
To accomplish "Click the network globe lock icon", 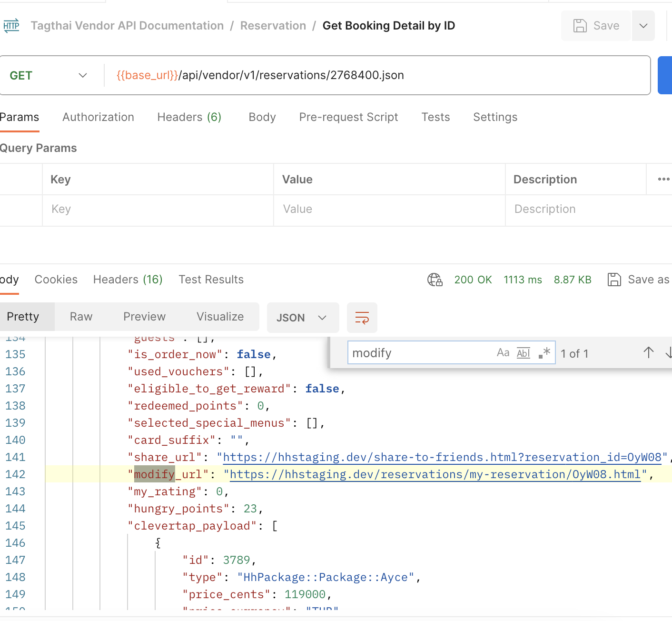I will [435, 280].
